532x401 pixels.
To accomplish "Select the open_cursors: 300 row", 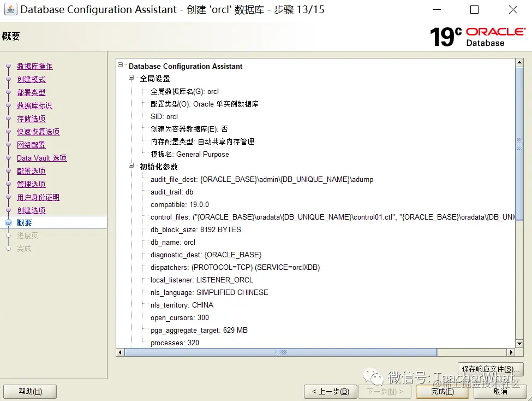I will [x=180, y=318].
